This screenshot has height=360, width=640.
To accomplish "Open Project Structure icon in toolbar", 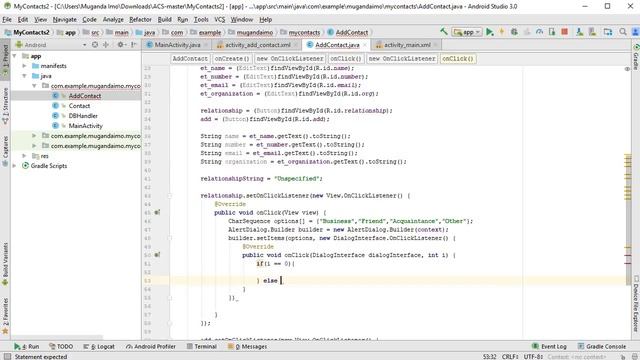I will [x=608, y=32].
